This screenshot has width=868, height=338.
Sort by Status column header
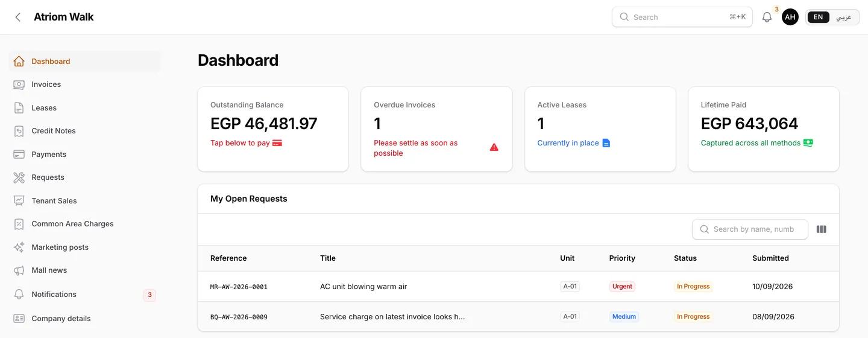[x=685, y=258]
